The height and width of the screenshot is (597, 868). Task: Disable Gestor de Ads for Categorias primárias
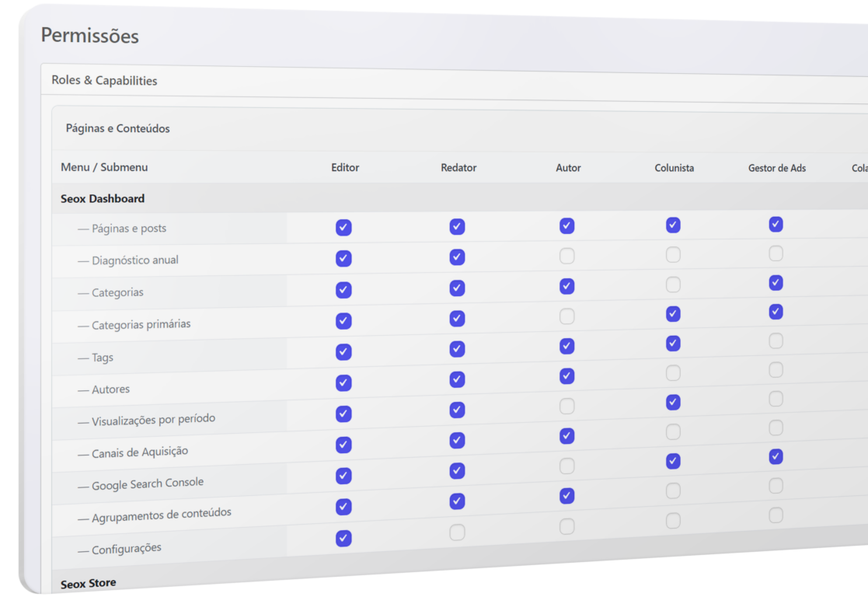[x=776, y=312]
